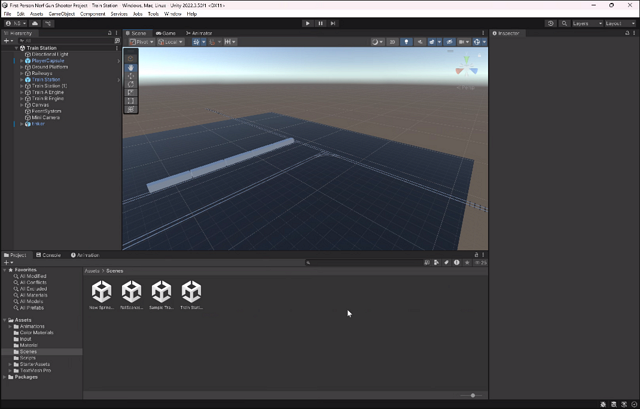The image size is (640, 409).
Task: Open the Layout dropdown
Action: 620,23
